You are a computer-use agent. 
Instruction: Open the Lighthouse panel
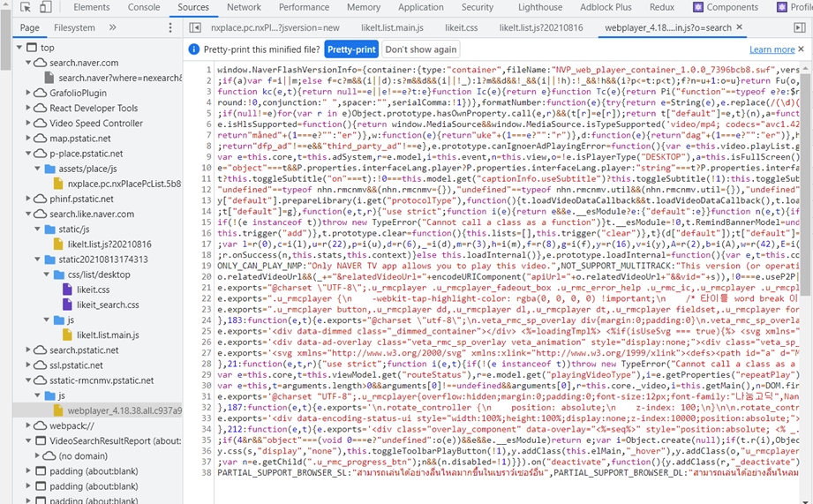[539, 7]
